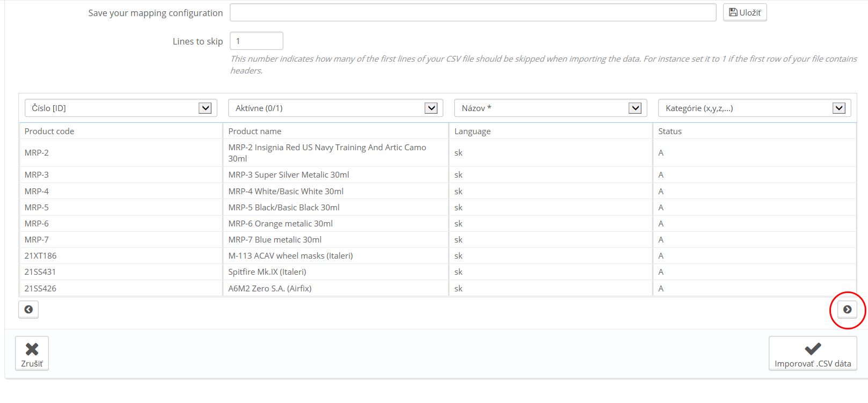Save mapping with the Uložiť button
This screenshot has width=868, height=403.
[745, 12]
